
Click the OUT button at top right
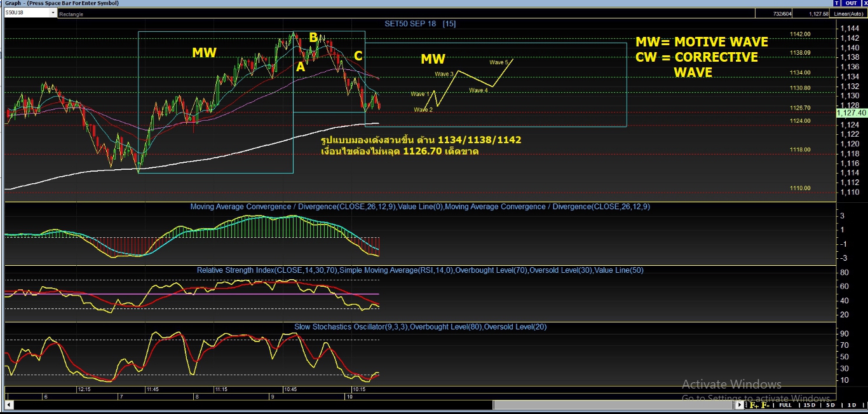[851, 3]
